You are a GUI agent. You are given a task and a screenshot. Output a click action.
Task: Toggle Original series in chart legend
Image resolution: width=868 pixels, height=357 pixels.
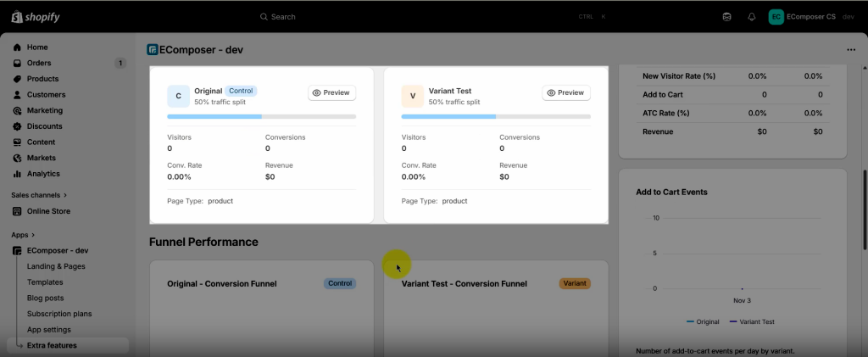tap(702, 321)
